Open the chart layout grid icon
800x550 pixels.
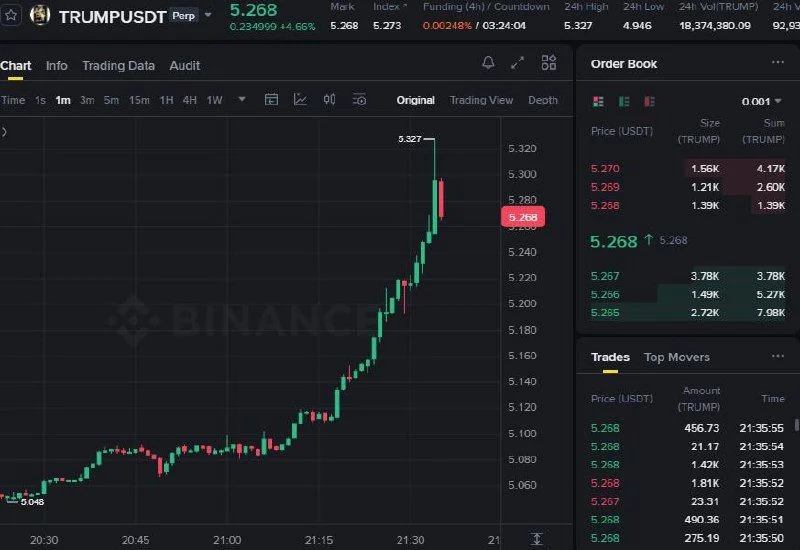click(x=548, y=63)
